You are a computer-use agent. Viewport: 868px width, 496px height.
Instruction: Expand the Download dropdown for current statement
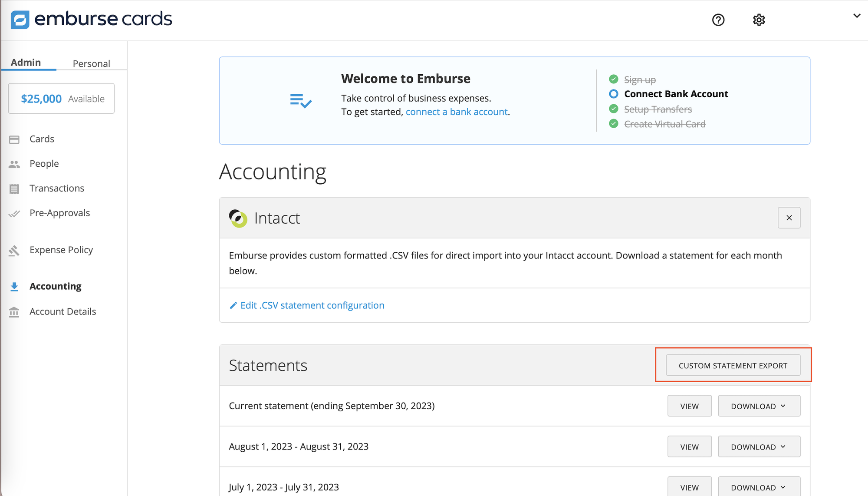(x=759, y=406)
